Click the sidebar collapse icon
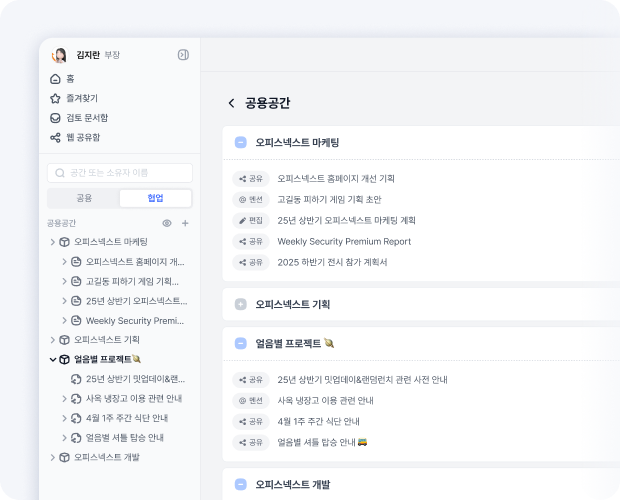The image size is (620, 500). pyautogui.click(x=182, y=55)
